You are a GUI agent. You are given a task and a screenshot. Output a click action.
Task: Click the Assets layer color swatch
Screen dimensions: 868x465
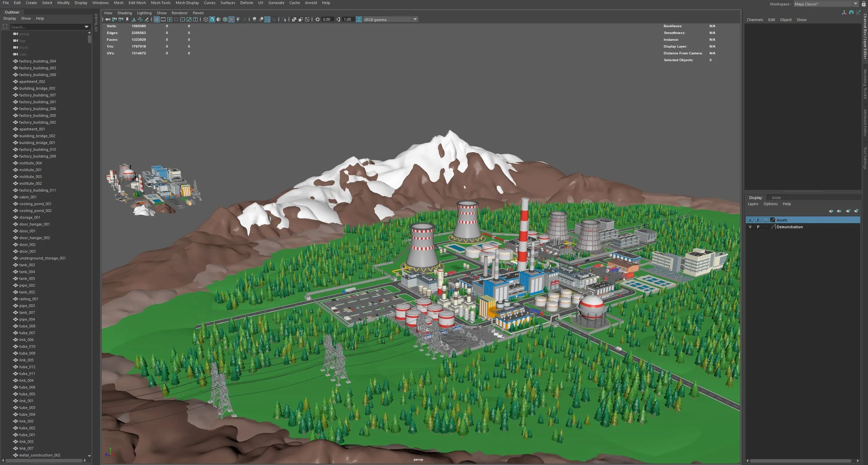[x=773, y=220]
